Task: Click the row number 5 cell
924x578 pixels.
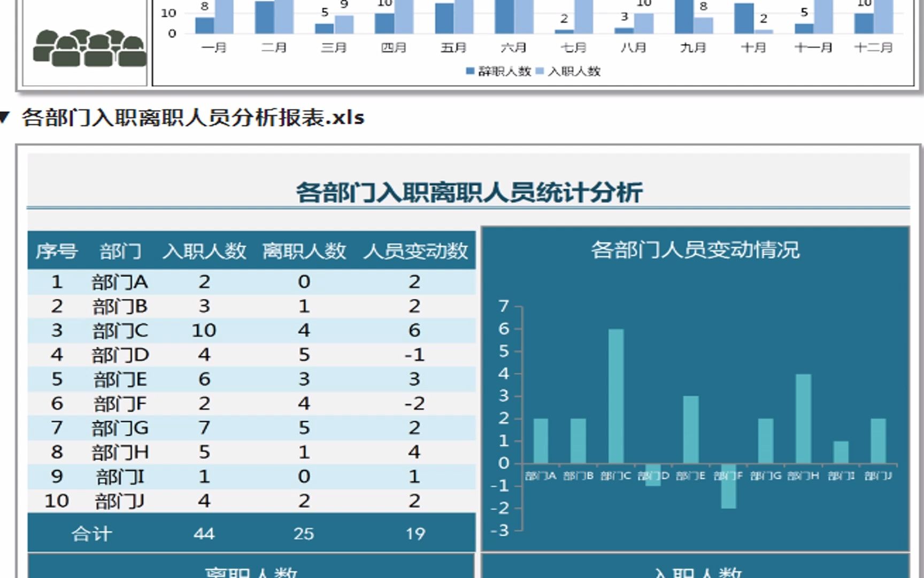Action: click(57, 379)
